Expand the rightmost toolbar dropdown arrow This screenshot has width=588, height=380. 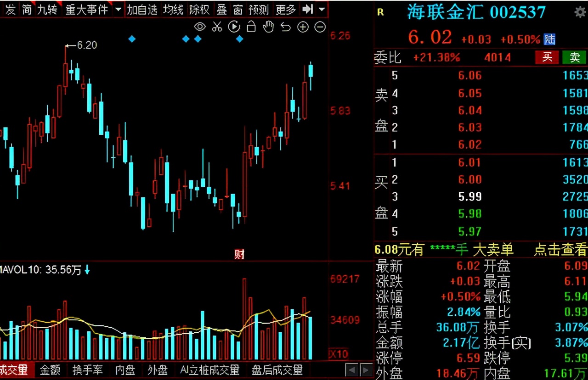click(322, 9)
